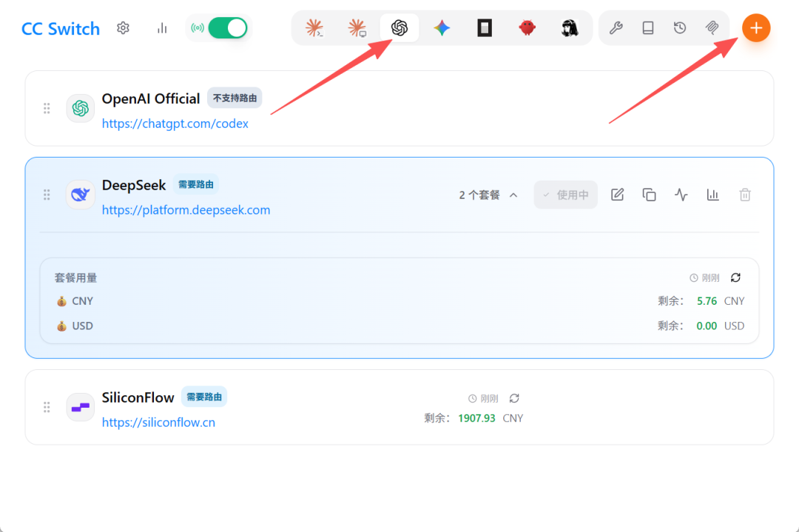
Task: Click the 5.76 CNY remaining value
Action: (707, 301)
